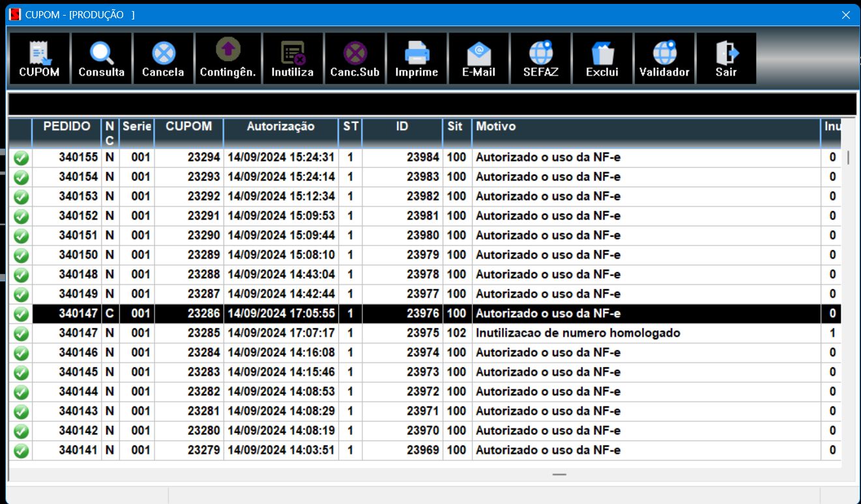Click the black search field above the grid
861x504 pixels.
[431, 104]
